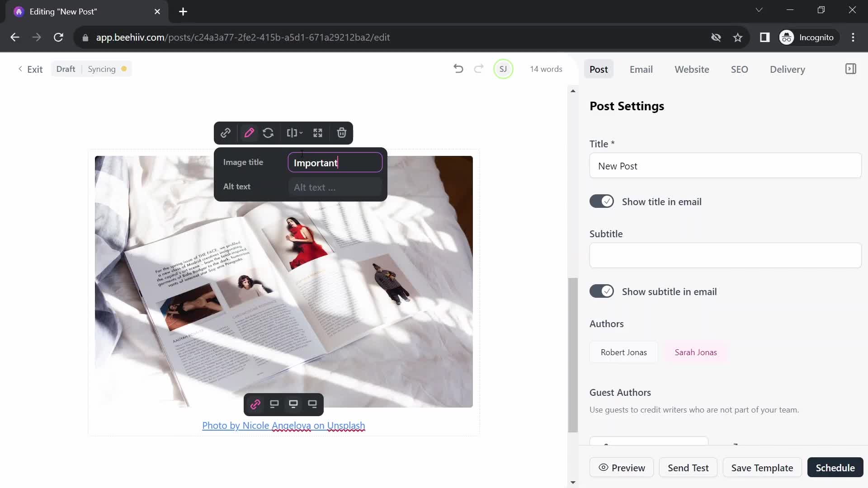868x488 pixels.
Task: Click the image delete/trash icon
Action: (343, 132)
